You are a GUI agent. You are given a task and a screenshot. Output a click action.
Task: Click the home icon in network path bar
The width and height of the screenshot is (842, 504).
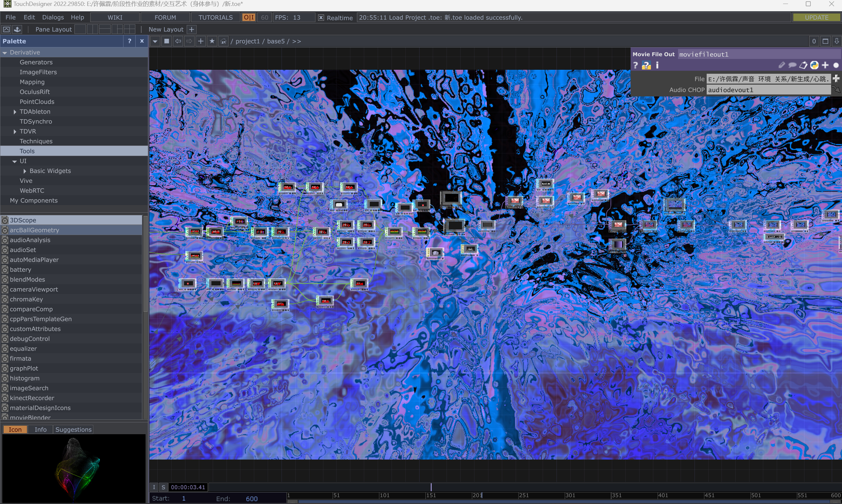click(223, 41)
